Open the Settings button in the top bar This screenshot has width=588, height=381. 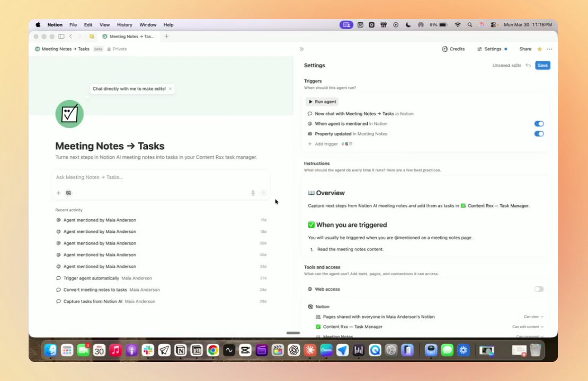(492, 49)
